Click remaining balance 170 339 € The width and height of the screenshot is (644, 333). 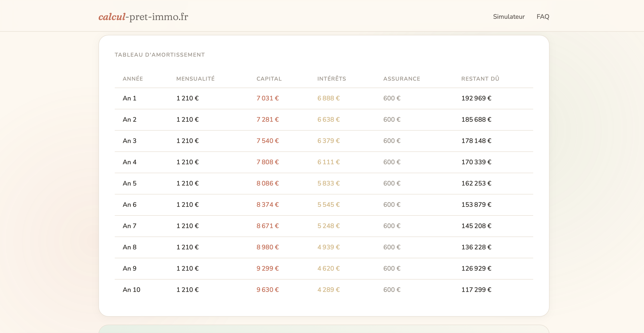pyautogui.click(x=476, y=162)
